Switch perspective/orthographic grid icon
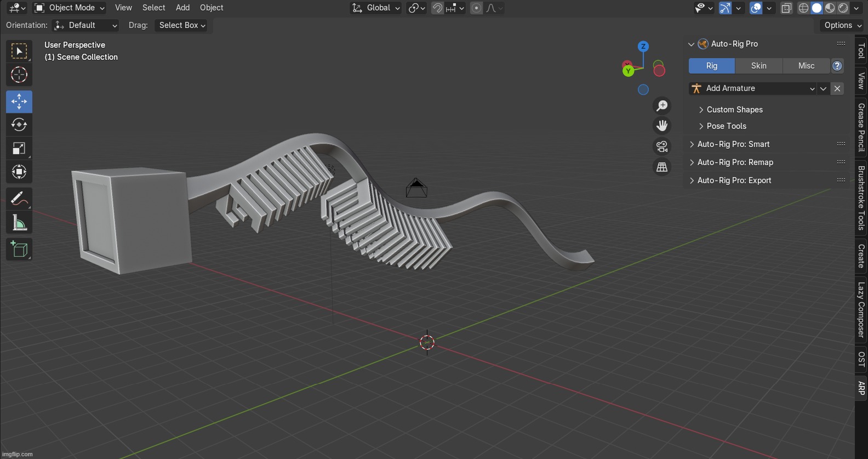Image resolution: width=868 pixels, height=459 pixels. (x=662, y=167)
